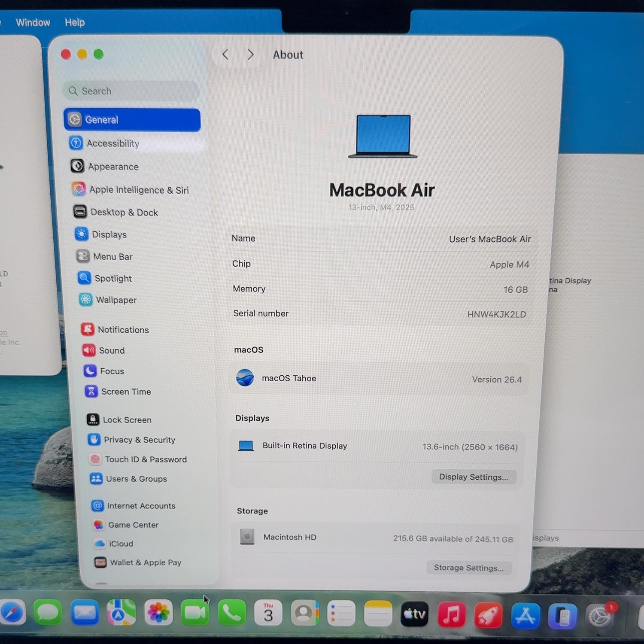Open Game Center settings
Screen dimensions: 644x644
(125, 525)
